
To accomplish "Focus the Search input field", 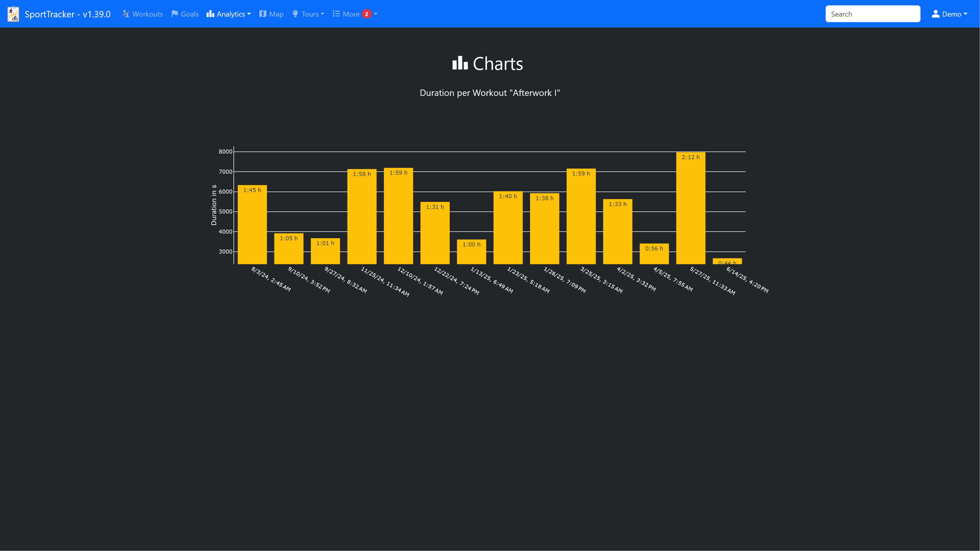I will (x=873, y=14).
